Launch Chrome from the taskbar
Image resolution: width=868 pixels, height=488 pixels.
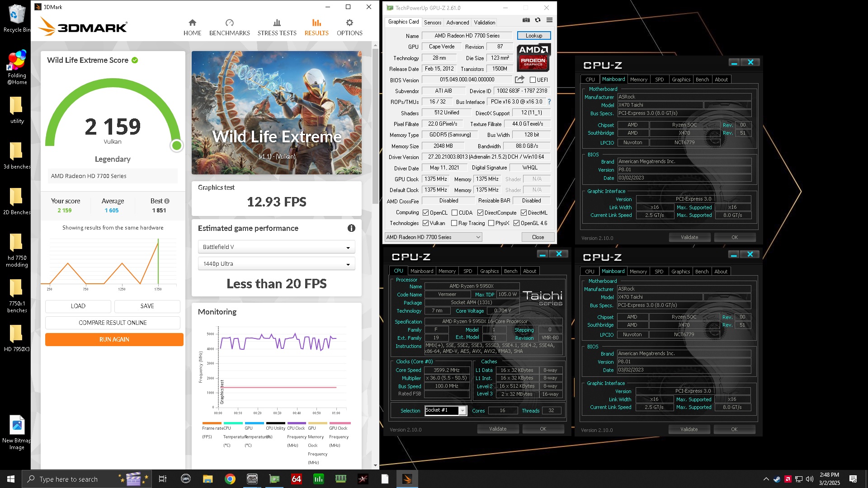point(230,479)
